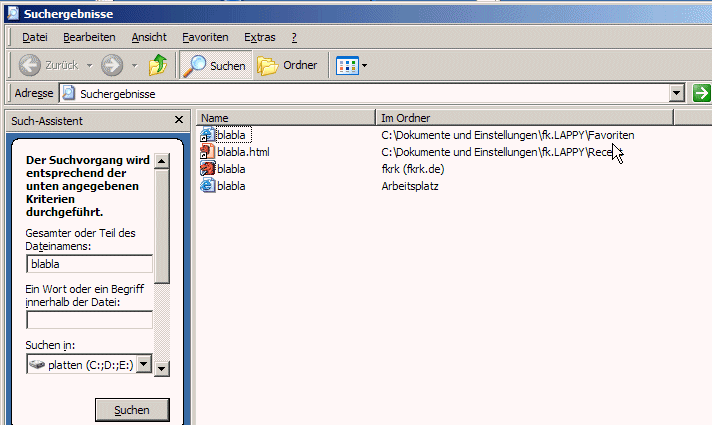Click the green Go arrow button
This screenshot has width=712, height=425.
[701, 93]
